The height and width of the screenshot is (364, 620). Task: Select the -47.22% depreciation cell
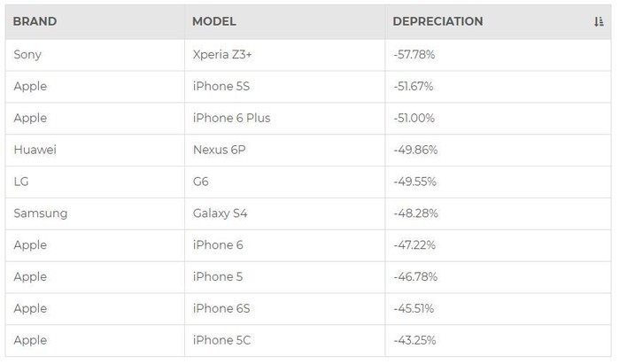pyautogui.click(x=414, y=244)
